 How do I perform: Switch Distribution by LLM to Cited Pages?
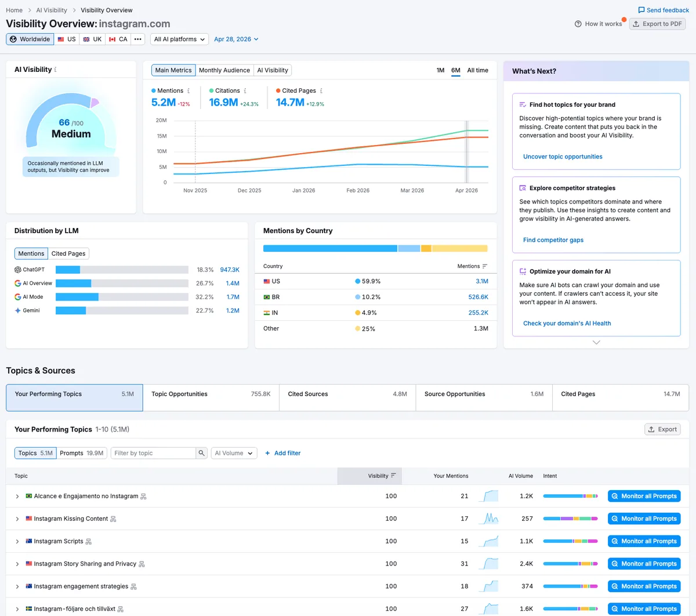click(x=68, y=253)
